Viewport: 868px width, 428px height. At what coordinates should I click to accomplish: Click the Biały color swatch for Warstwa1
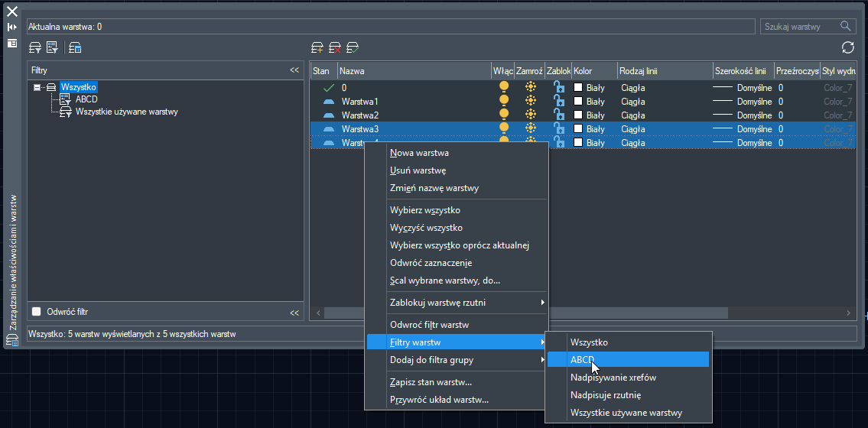click(x=578, y=101)
